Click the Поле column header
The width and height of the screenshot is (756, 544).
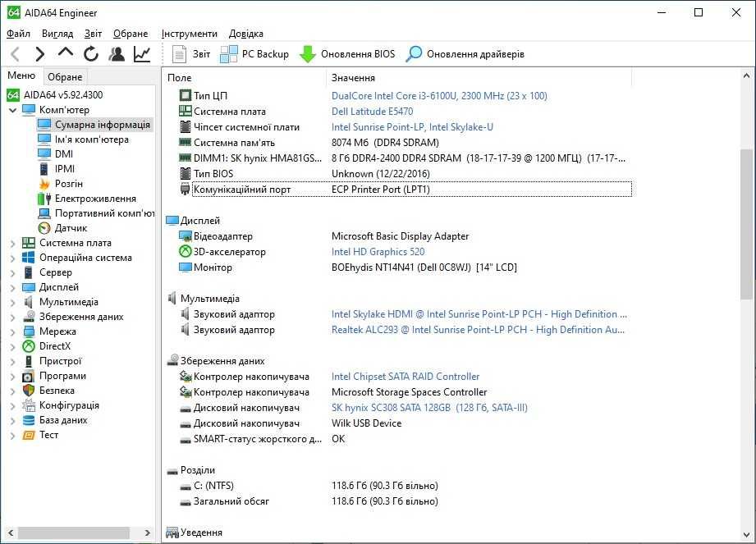pos(245,78)
